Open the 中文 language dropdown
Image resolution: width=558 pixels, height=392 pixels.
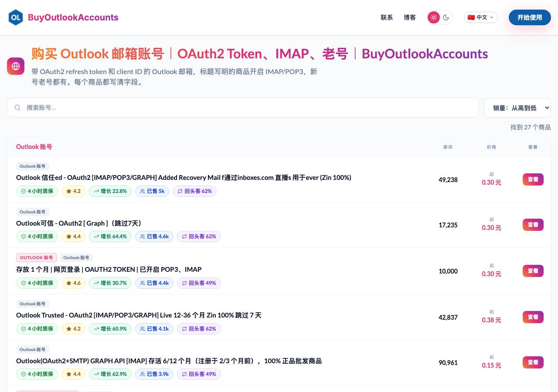tap(481, 17)
